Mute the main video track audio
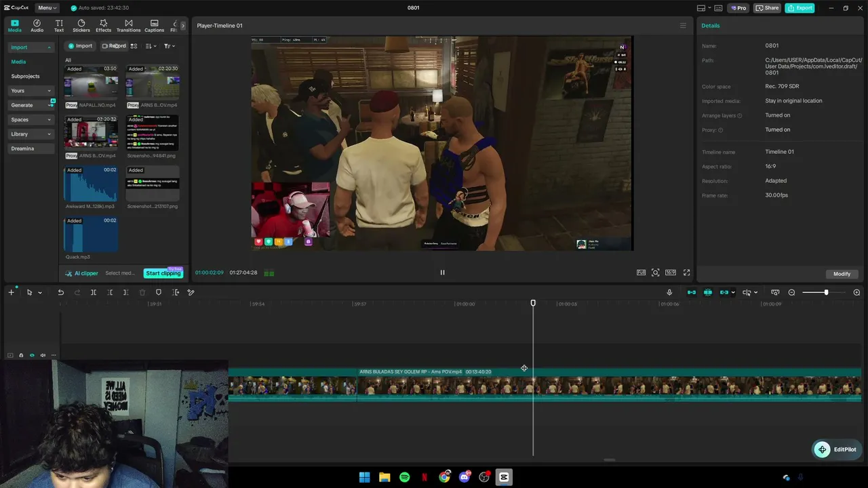This screenshot has height=488, width=868. pyautogui.click(x=43, y=355)
